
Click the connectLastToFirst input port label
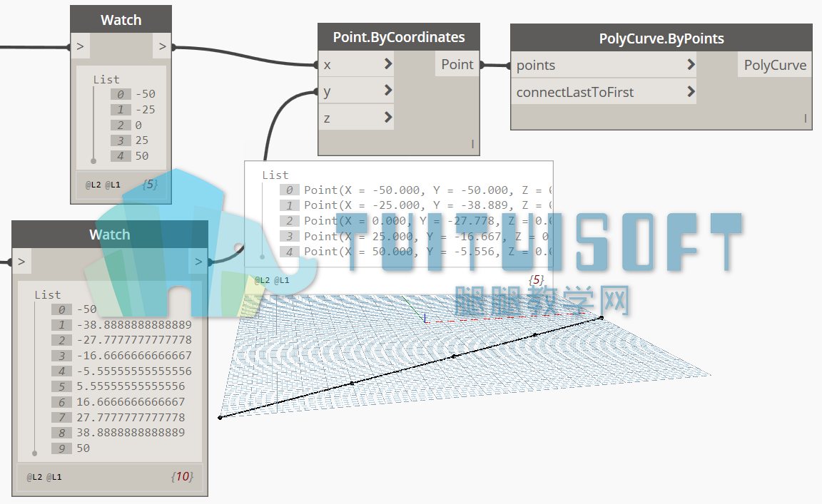coord(575,92)
